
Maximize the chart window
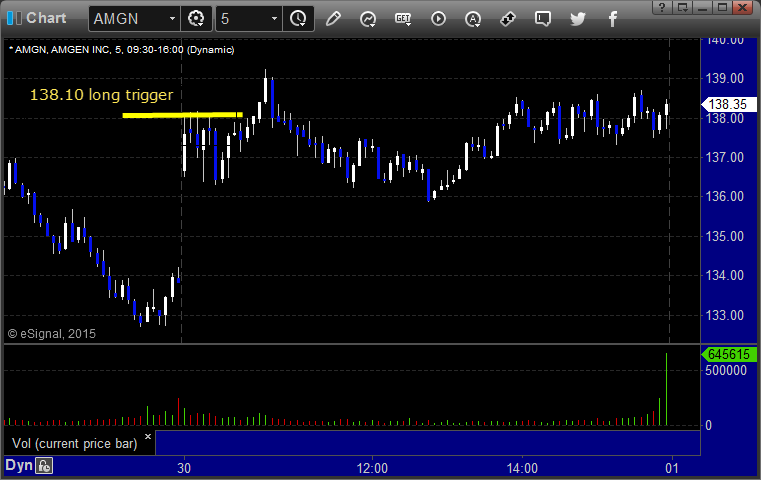point(722,7)
